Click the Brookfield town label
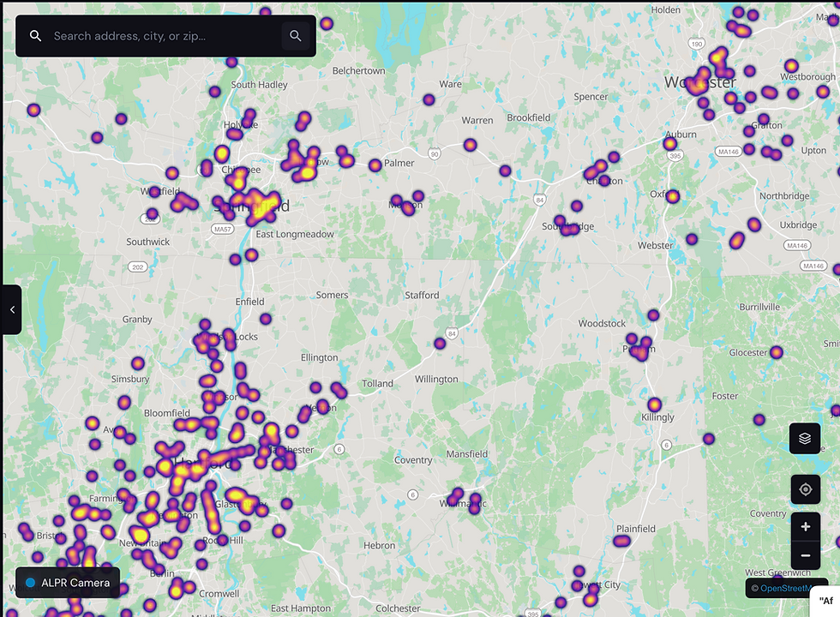Screen dimensions: 840x617 tap(528, 117)
